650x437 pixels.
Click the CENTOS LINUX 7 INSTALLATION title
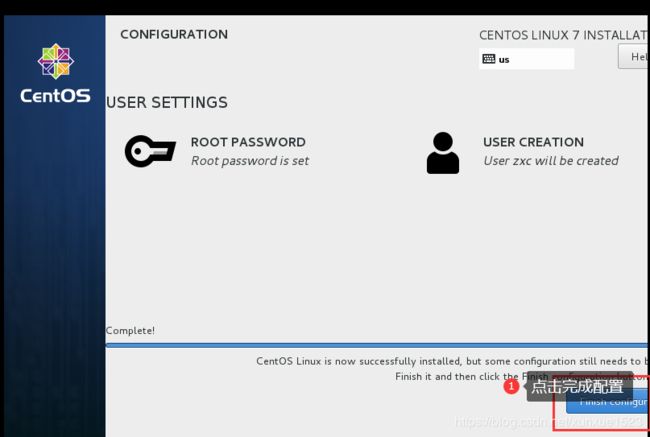point(564,35)
